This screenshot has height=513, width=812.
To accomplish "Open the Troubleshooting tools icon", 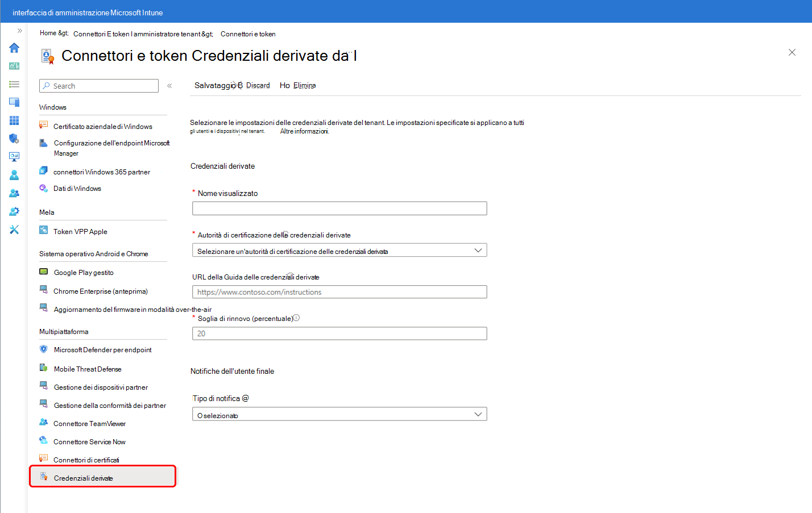I will point(14,230).
